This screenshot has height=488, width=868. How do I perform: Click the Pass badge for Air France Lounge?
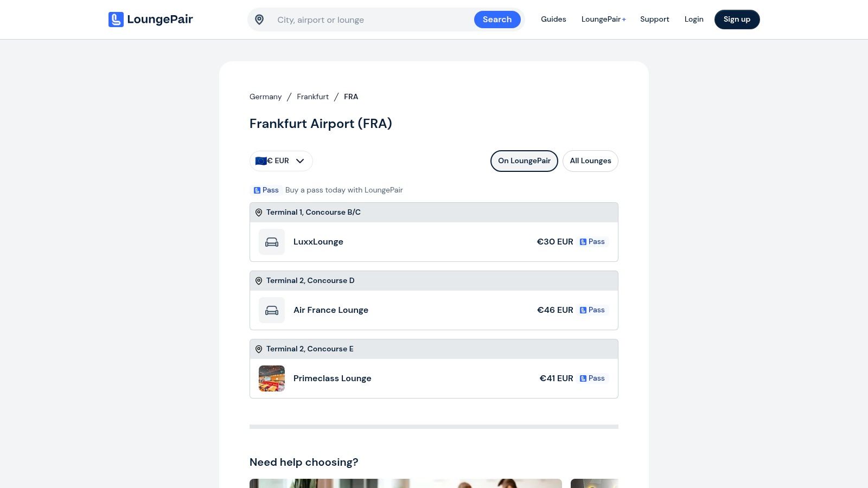point(592,310)
